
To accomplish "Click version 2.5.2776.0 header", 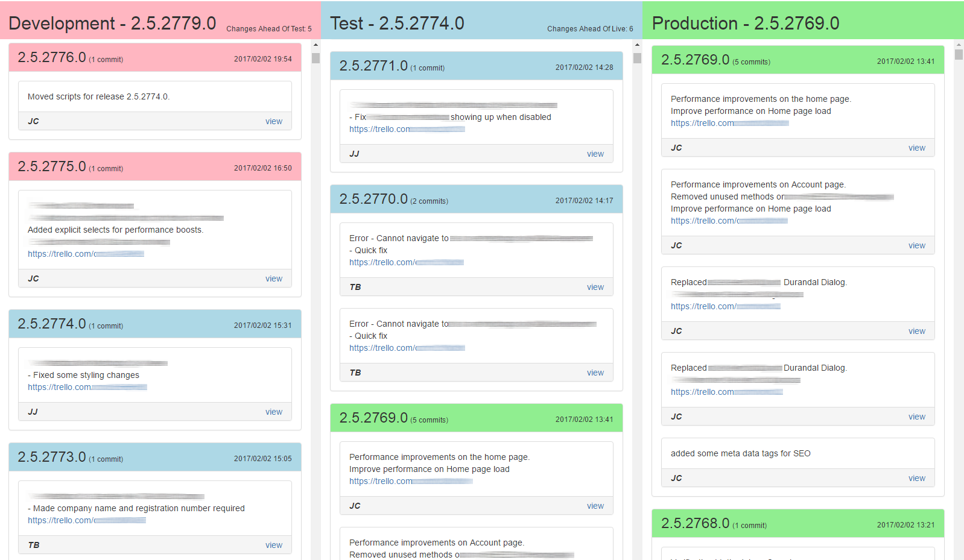I will (x=155, y=57).
